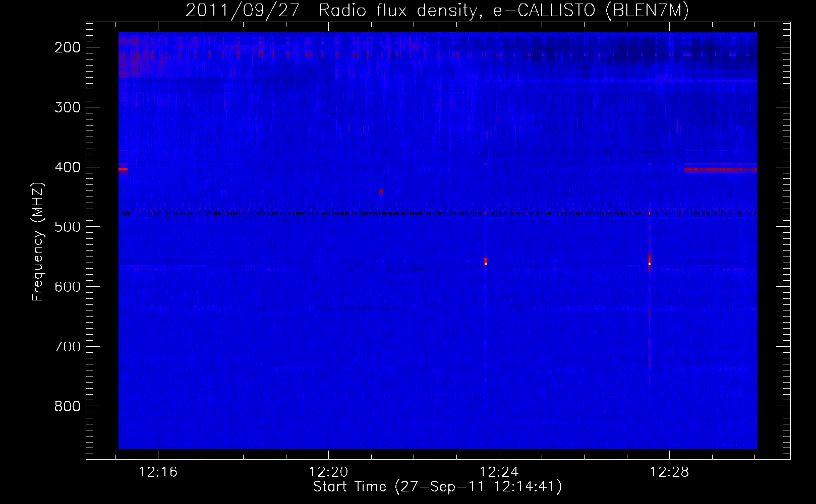Click the 400 frequency tick label
The height and width of the screenshot is (504, 816).
pyautogui.click(x=67, y=167)
